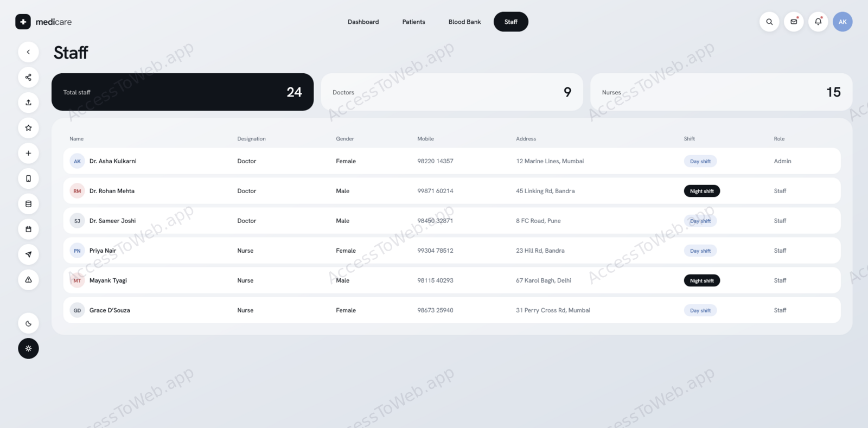This screenshot has width=868, height=428.
Task: Click the paper plane send icon
Action: [28, 254]
